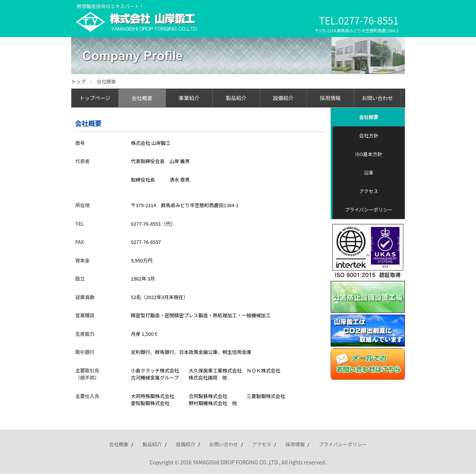Click the 公害防止設備設置工場 banner
The image size is (476, 474).
[368, 297]
